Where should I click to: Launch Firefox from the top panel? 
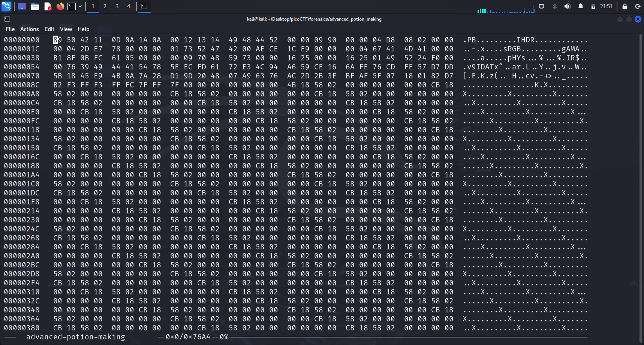pos(60,6)
